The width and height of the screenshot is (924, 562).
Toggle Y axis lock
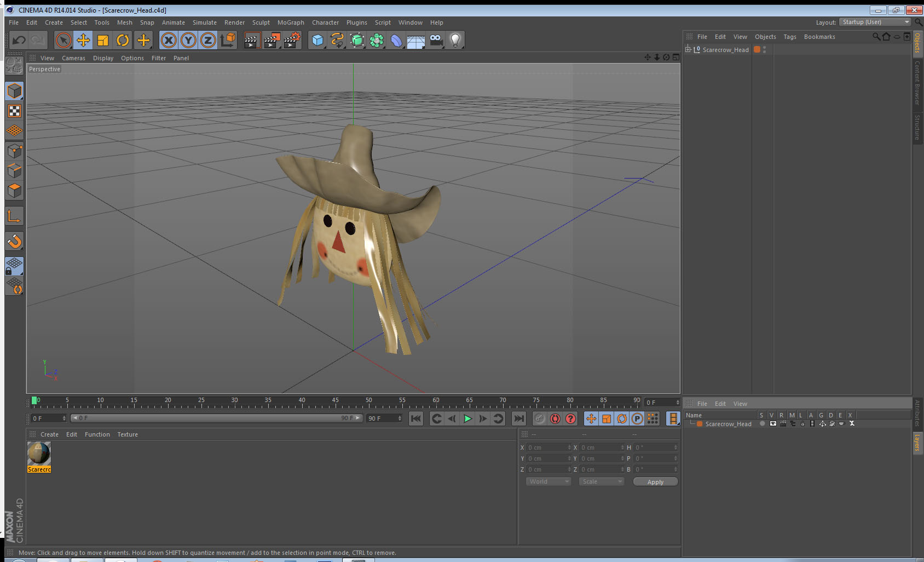(x=188, y=40)
